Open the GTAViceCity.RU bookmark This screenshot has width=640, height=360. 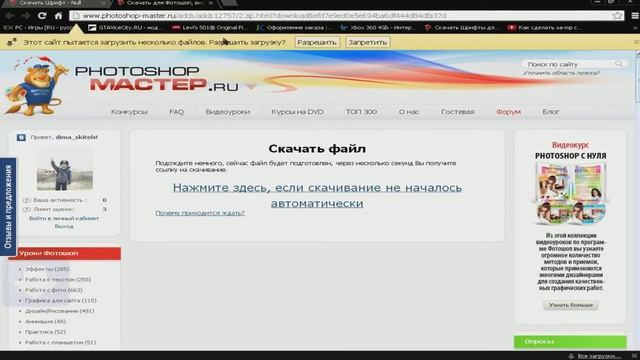click(124, 28)
